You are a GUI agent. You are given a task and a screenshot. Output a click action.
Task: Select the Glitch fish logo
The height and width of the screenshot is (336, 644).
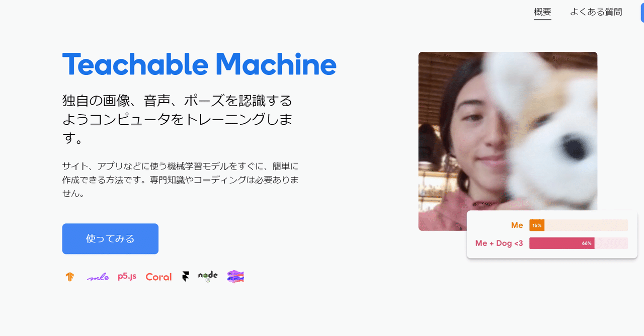click(235, 277)
